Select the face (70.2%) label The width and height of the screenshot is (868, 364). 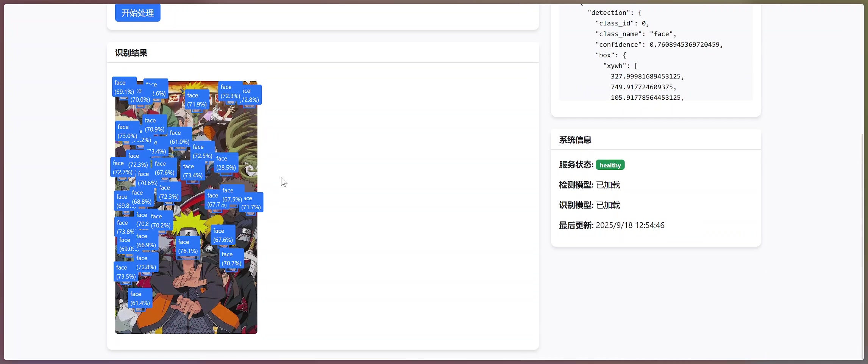point(161,221)
